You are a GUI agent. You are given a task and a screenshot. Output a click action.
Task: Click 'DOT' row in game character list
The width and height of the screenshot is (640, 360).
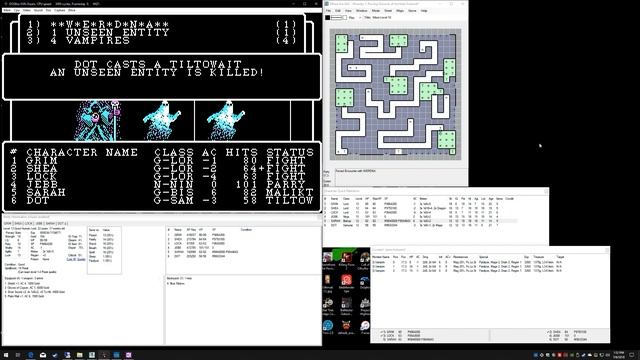click(x=162, y=200)
